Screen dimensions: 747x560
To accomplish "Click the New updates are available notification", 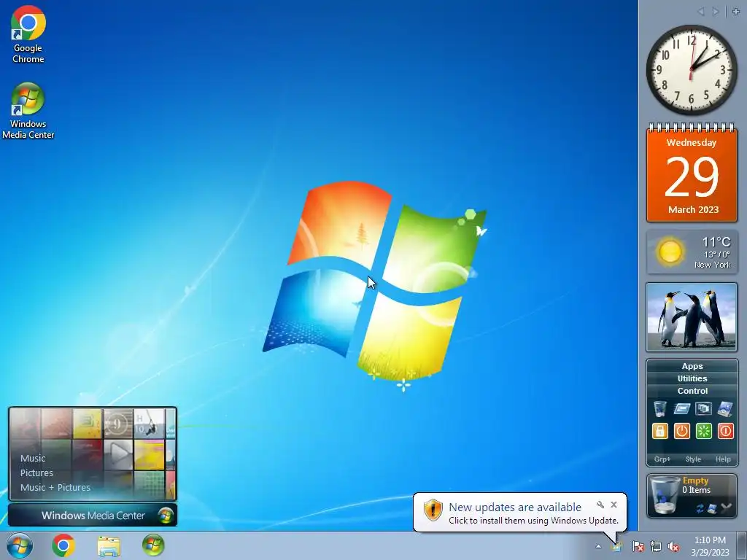I will tap(515, 507).
